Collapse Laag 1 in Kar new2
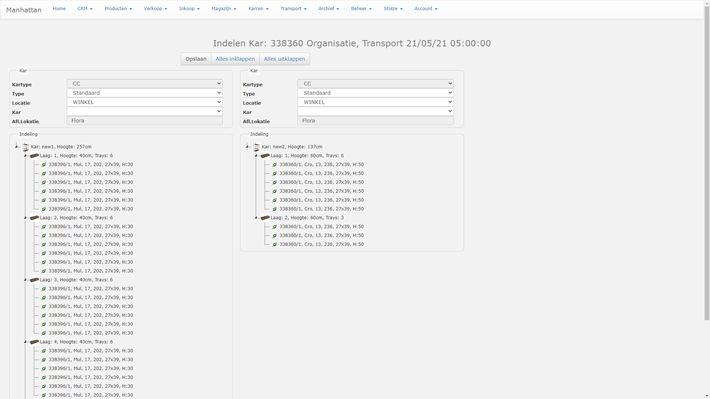The height and width of the screenshot is (399, 710). point(256,155)
